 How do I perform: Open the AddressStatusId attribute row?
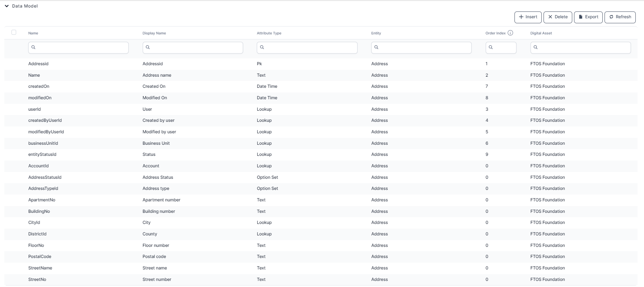[x=45, y=177]
